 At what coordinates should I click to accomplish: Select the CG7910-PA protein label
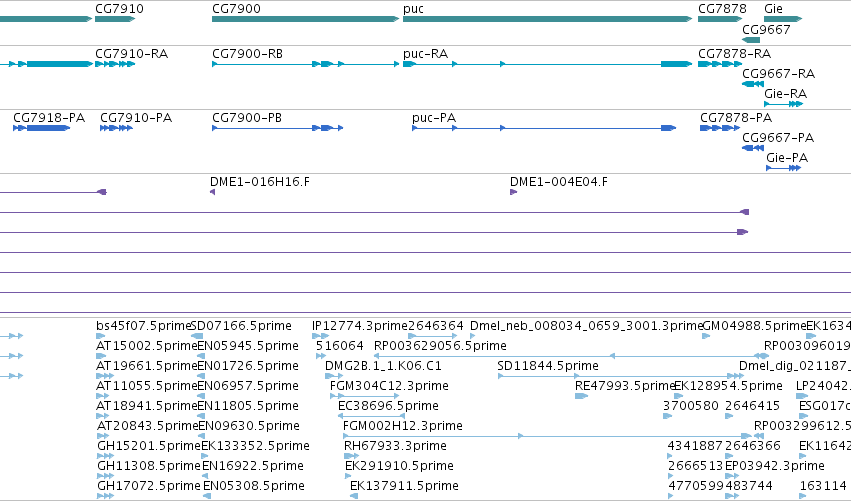point(136,118)
